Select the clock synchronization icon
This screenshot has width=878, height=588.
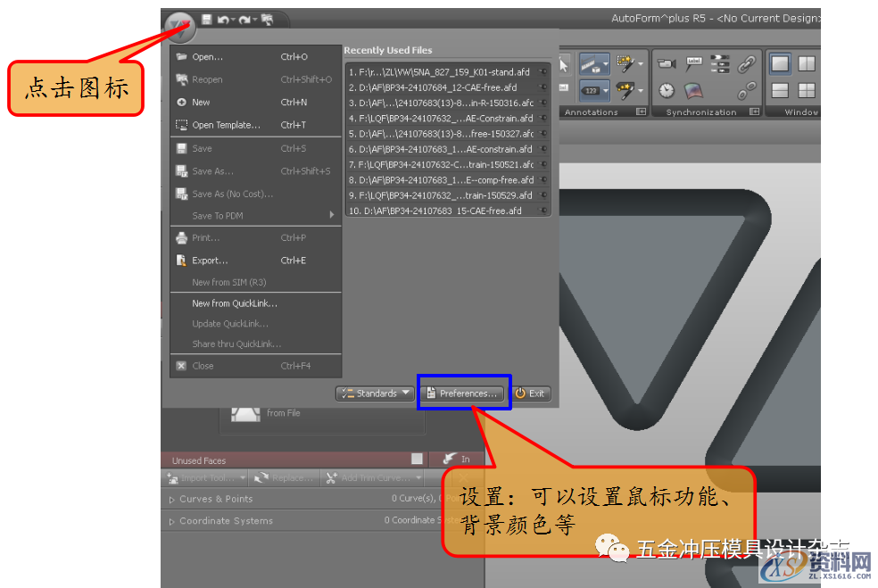pyautogui.click(x=665, y=91)
